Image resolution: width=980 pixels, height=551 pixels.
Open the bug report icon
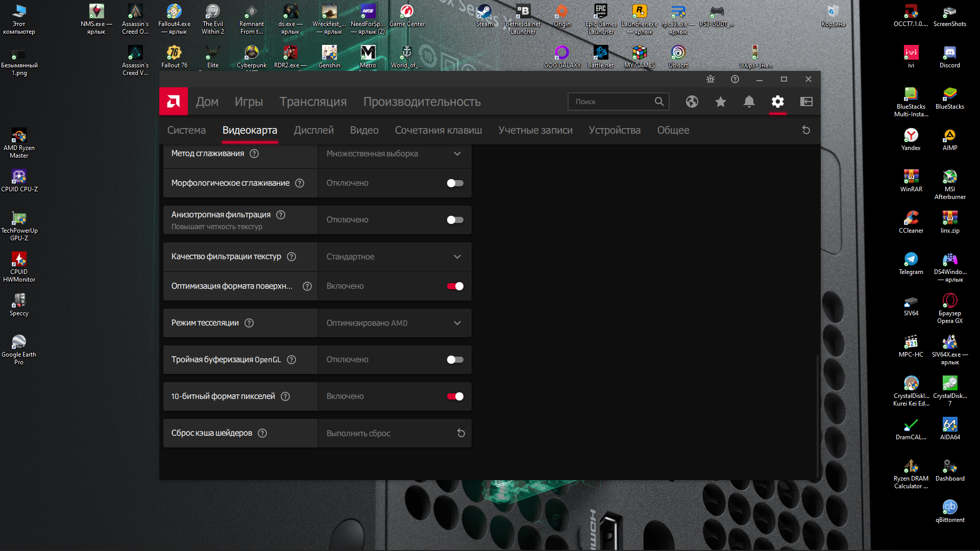(710, 79)
